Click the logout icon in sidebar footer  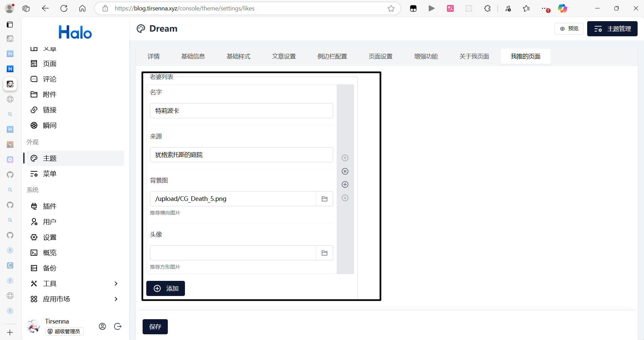click(118, 326)
